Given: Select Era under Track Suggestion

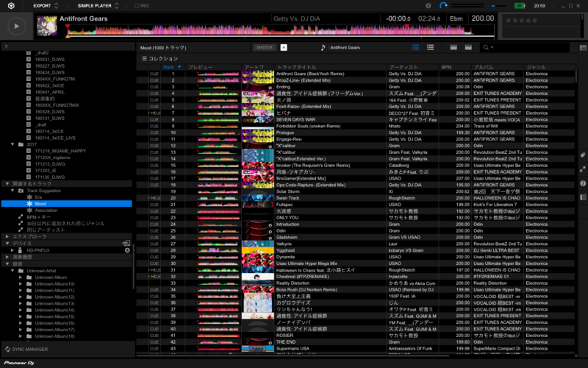Looking at the screenshot, I should (38, 197).
